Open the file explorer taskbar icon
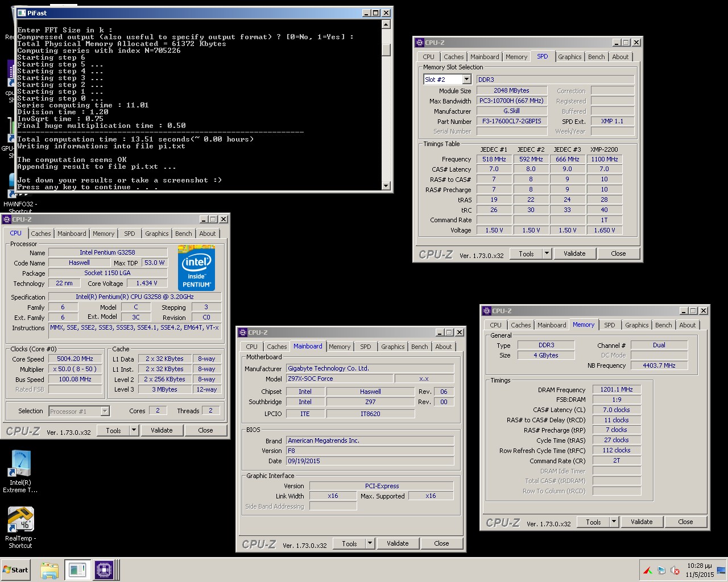Viewport: 728px width, 582px height. [x=49, y=570]
